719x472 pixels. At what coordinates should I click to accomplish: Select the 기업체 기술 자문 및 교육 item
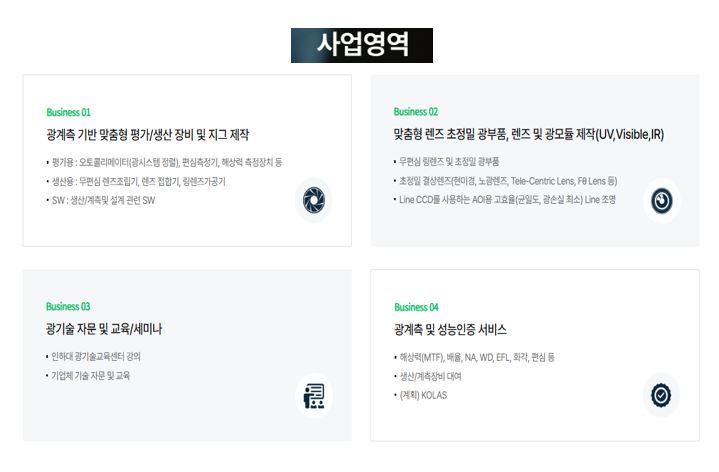click(88, 376)
